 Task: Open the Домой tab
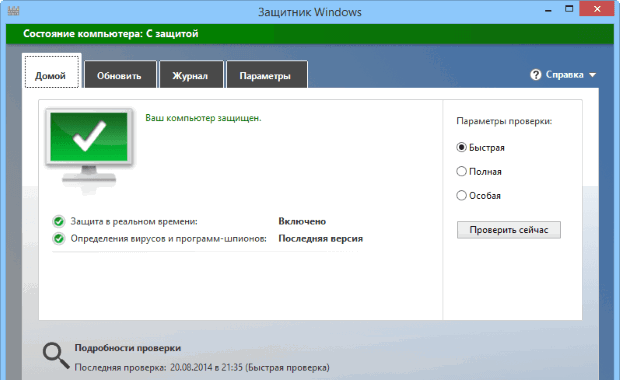click(x=52, y=72)
